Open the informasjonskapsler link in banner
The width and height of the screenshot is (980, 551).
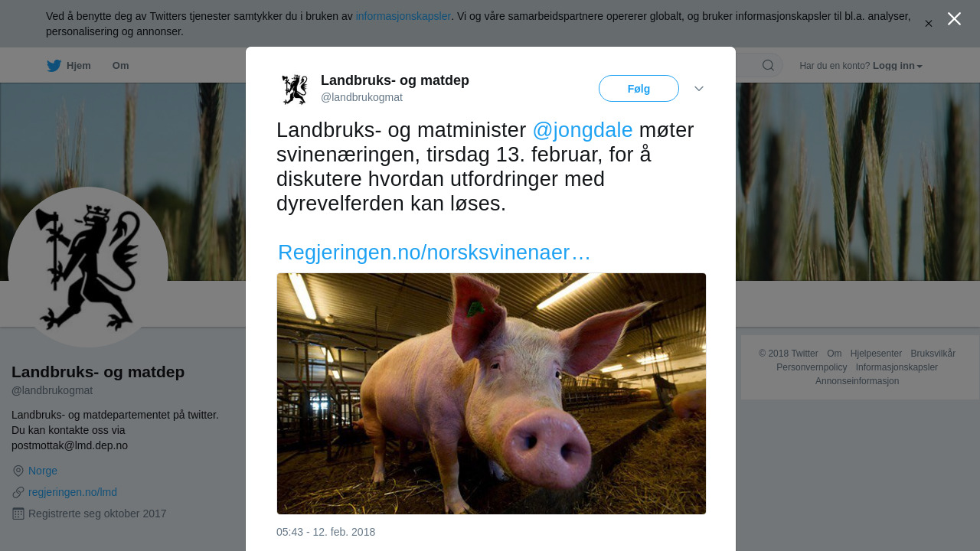tap(403, 16)
